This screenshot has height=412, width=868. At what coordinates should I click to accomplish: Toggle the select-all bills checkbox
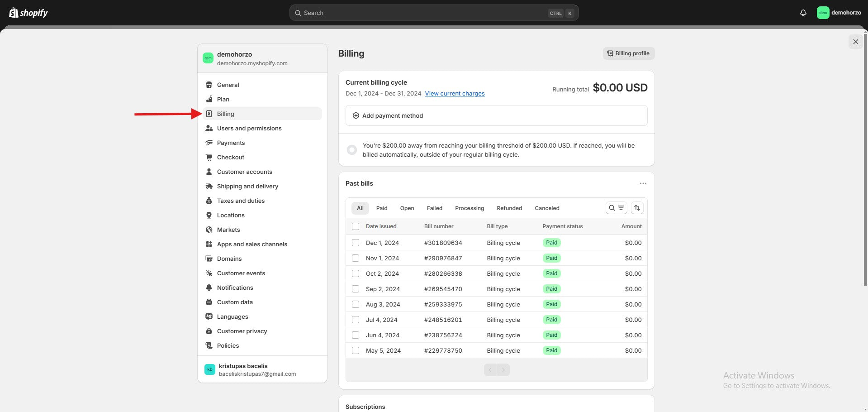tap(356, 226)
